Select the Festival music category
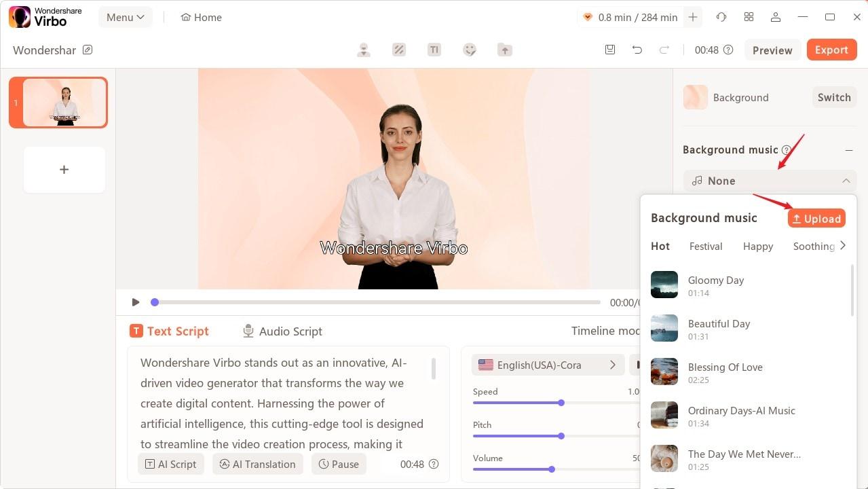This screenshot has width=868, height=489. coord(706,247)
